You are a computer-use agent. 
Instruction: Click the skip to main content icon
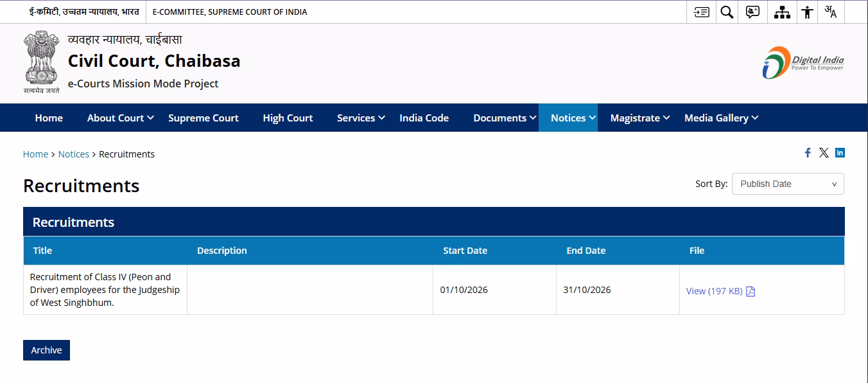click(702, 12)
